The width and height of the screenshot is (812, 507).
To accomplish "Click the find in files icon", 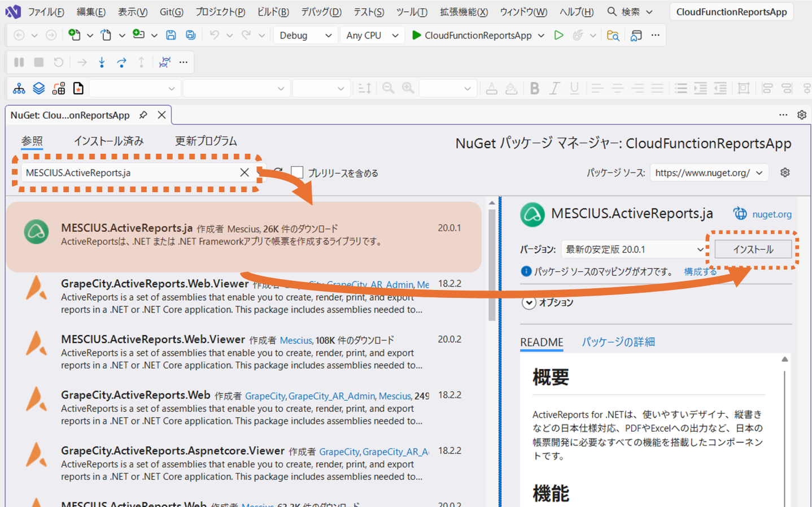I will pyautogui.click(x=613, y=36).
